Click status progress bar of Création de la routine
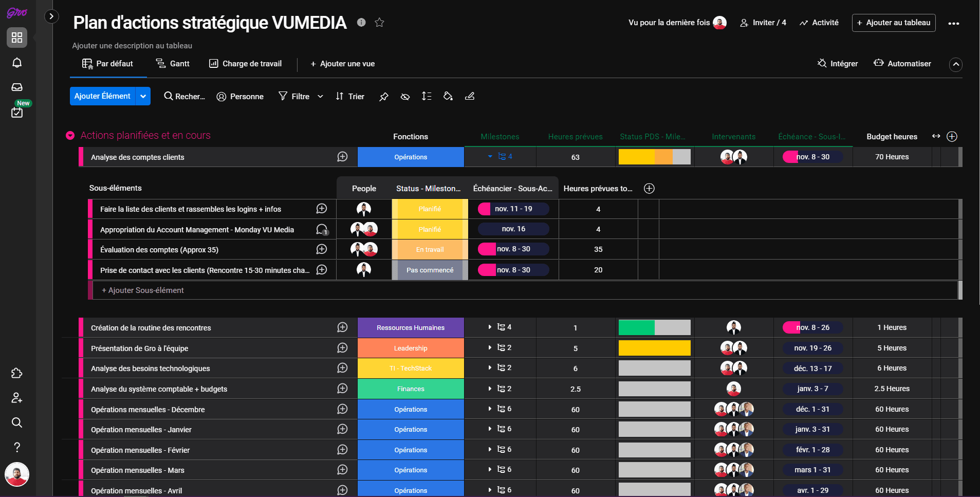The height and width of the screenshot is (497, 980). 655,327
